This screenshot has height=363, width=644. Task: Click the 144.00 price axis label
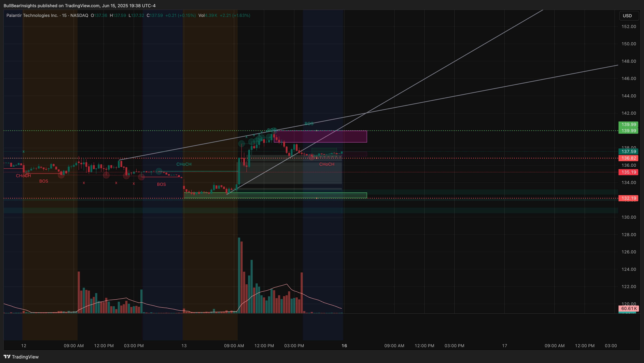tap(629, 96)
